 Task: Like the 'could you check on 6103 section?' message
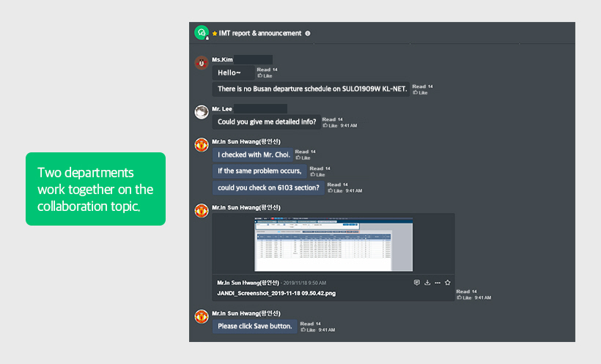[x=336, y=191]
